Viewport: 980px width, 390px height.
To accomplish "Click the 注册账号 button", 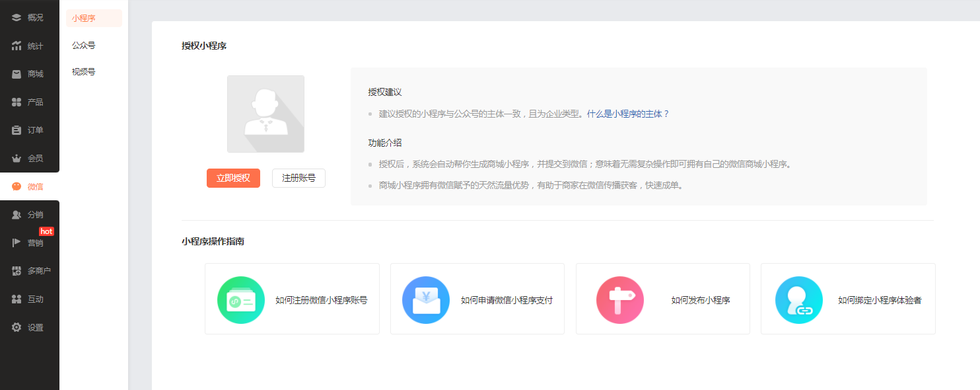I will click(298, 178).
